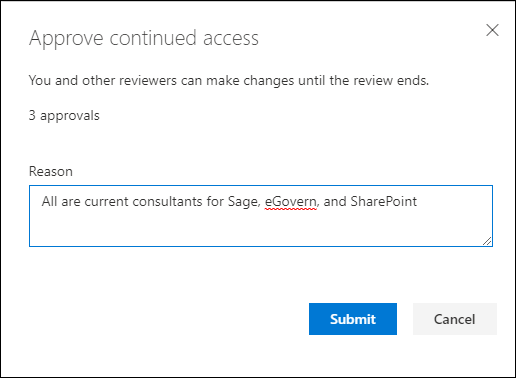
Task: Place cursor on the word Sage
Action: tap(243, 202)
